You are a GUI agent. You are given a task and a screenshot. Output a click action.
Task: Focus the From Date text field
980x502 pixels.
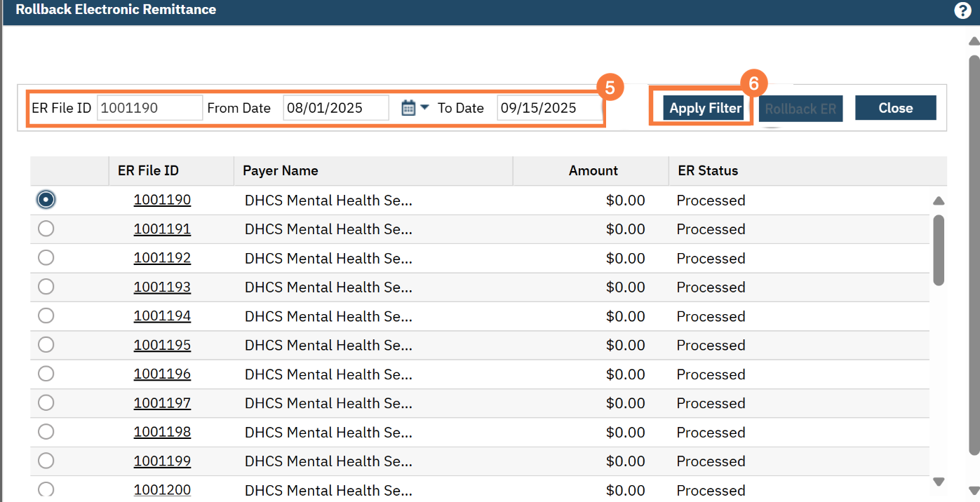coord(335,108)
